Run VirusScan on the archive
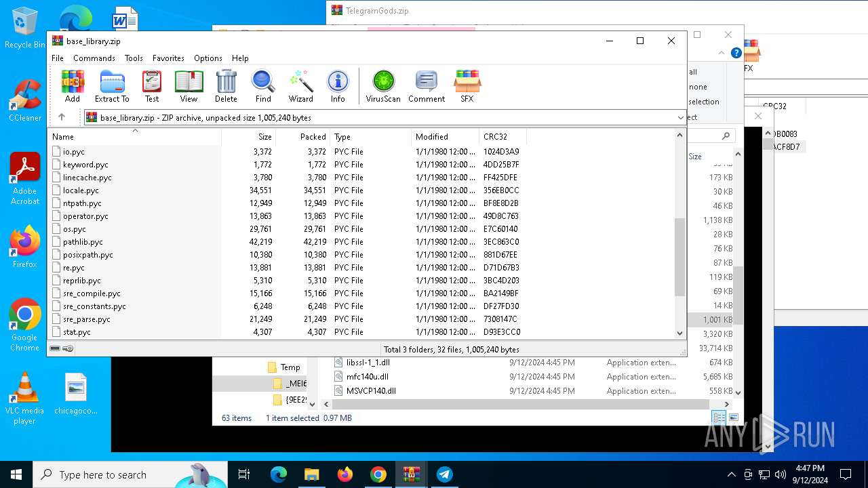 383,86
